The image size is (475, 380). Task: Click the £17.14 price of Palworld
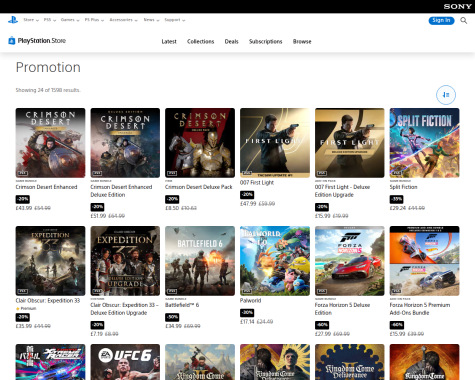tap(247, 322)
